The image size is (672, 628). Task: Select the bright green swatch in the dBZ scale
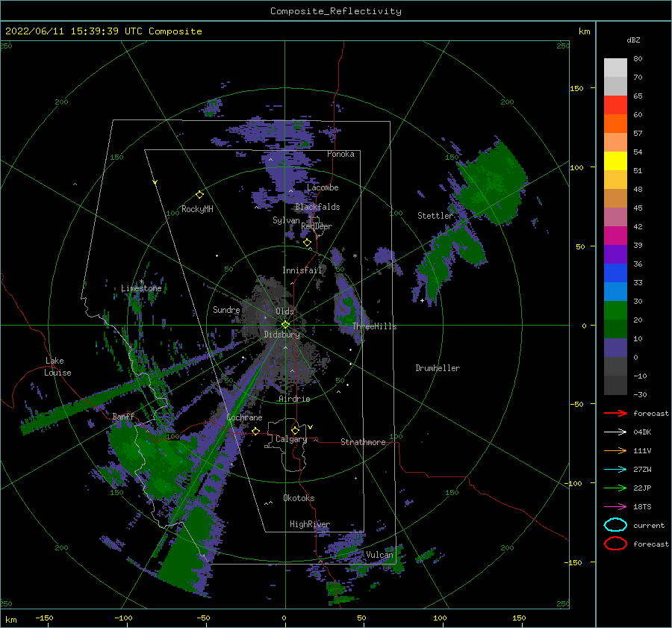(615, 311)
